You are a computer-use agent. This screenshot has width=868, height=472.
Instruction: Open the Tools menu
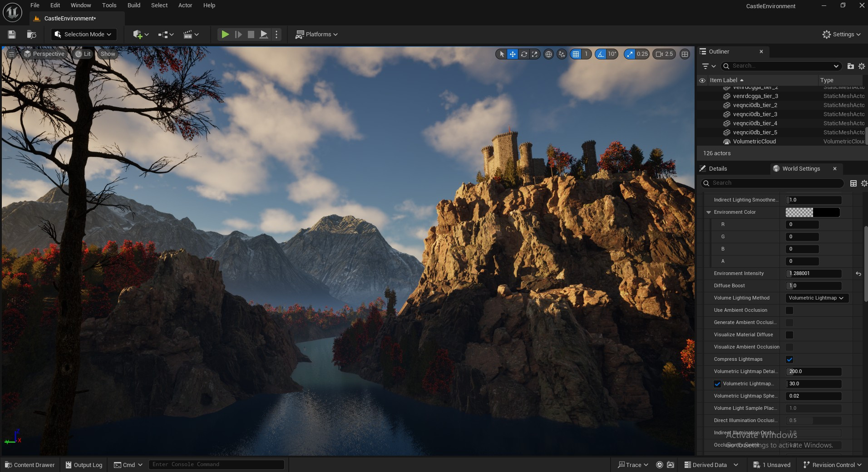click(x=109, y=5)
